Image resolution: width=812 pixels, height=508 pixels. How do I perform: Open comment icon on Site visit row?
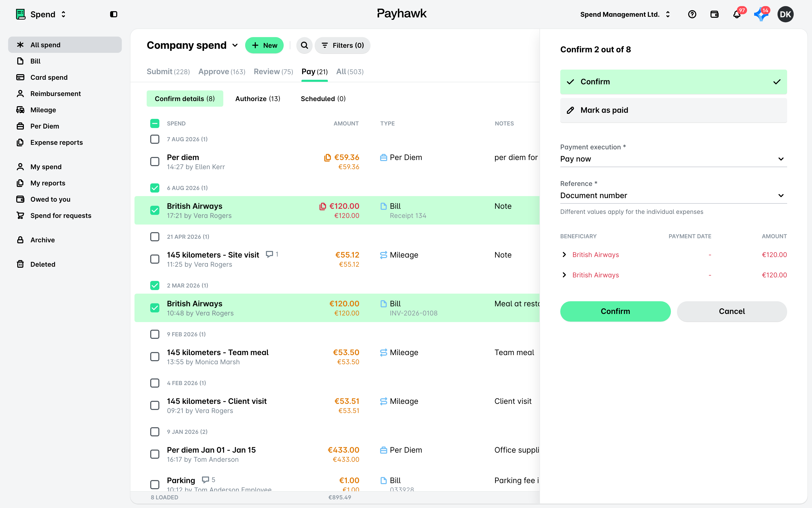click(x=269, y=254)
